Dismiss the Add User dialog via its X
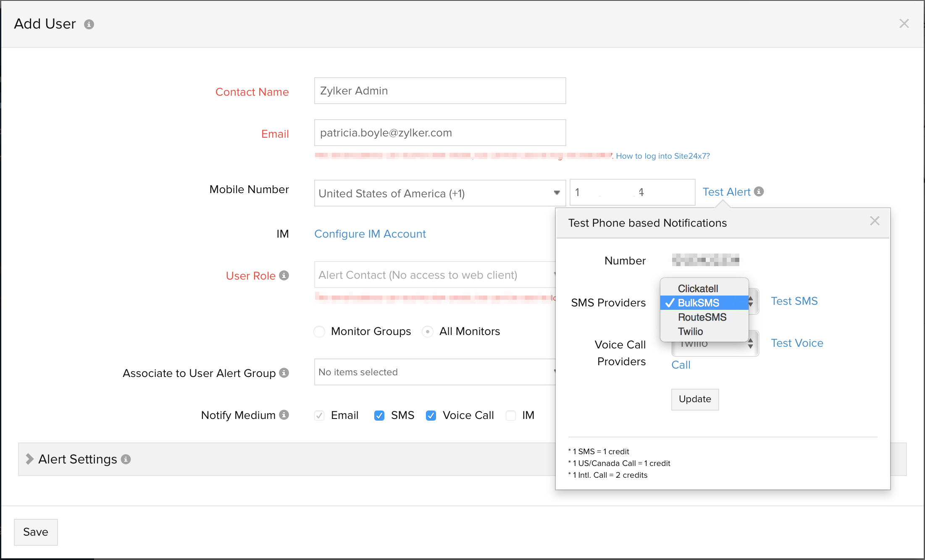The width and height of the screenshot is (925, 560). click(904, 24)
